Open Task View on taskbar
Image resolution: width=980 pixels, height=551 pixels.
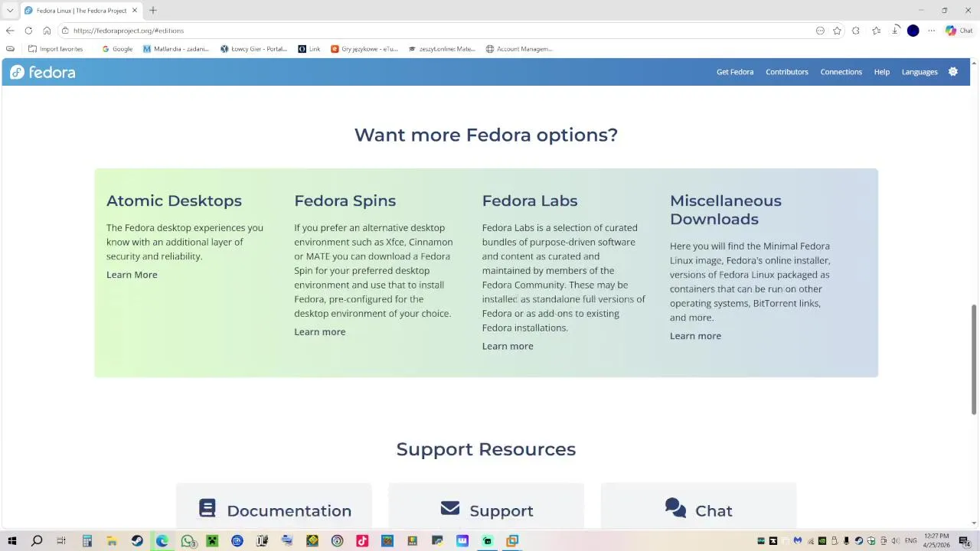[61, 541]
